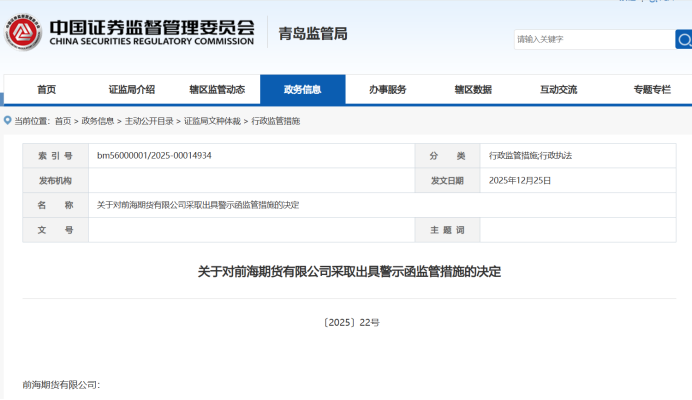Click 行政监管措施 breadcrumb link
Viewport: 692px width, 400px height.
click(x=275, y=121)
